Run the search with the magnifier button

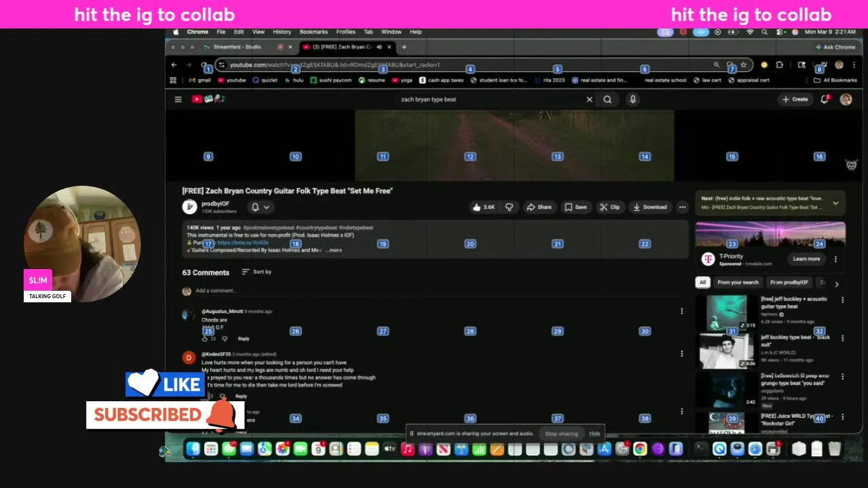(608, 100)
